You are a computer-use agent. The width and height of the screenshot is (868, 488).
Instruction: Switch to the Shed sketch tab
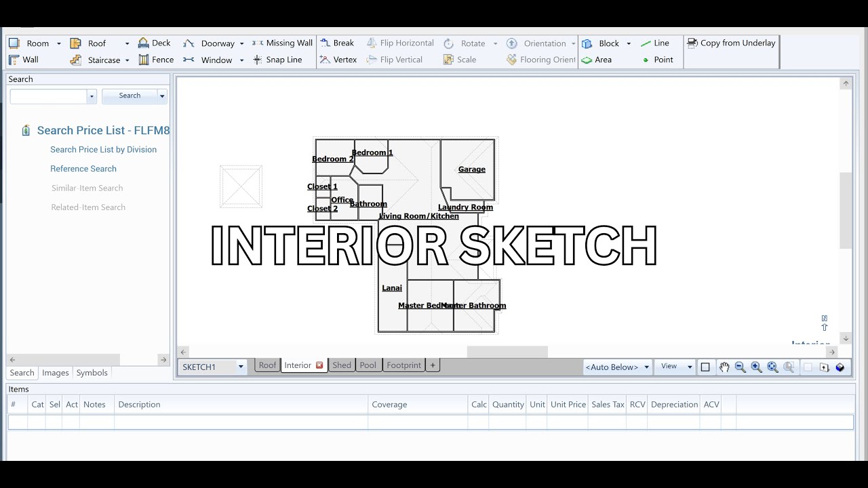tap(342, 365)
